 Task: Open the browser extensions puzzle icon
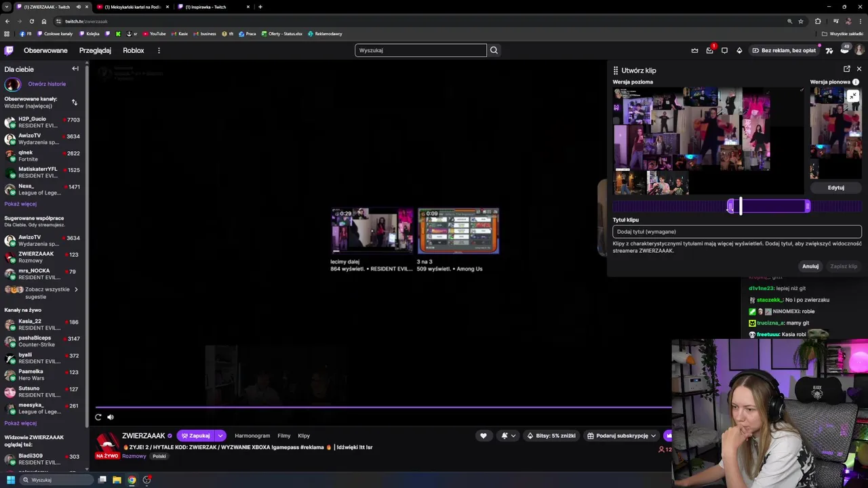(817, 21)
